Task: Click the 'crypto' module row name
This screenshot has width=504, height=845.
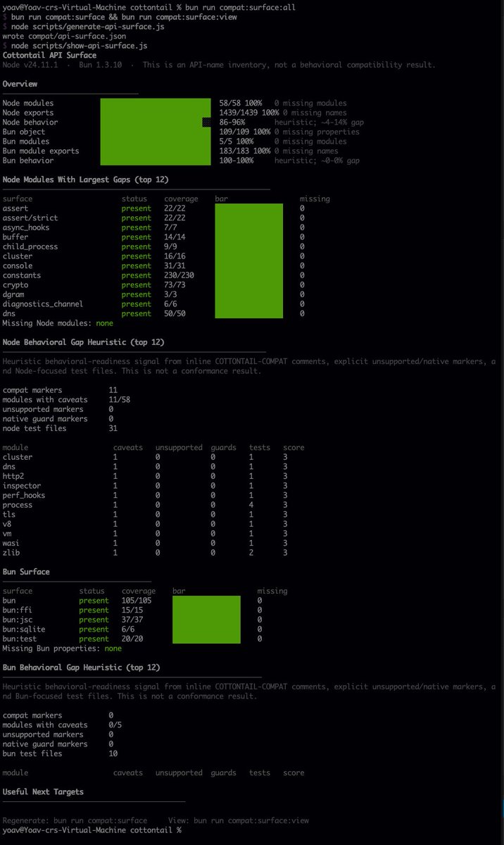Action: coord(15,284)
